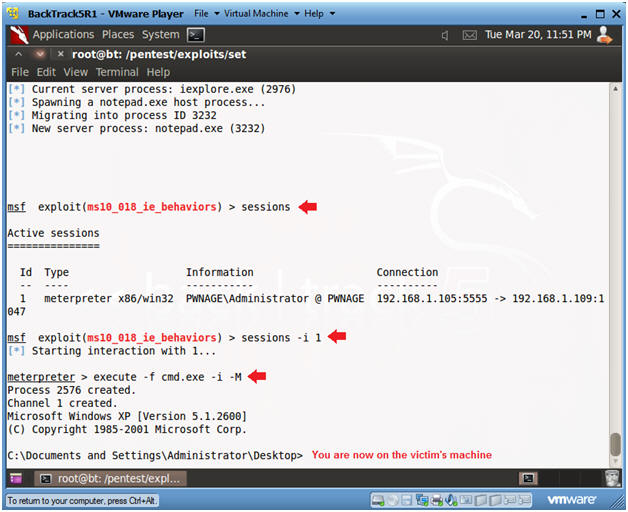
Task: Open the Applications menu
Action: [x=63, y=35]
